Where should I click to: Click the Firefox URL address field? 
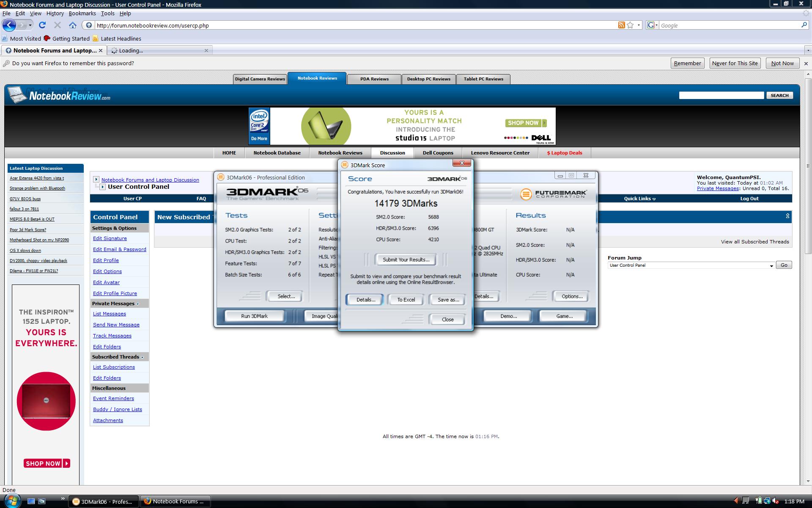(355, 25)
